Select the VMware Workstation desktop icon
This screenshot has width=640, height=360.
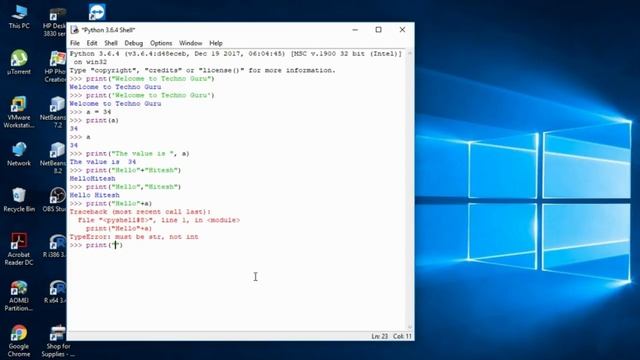pos(19,112)
